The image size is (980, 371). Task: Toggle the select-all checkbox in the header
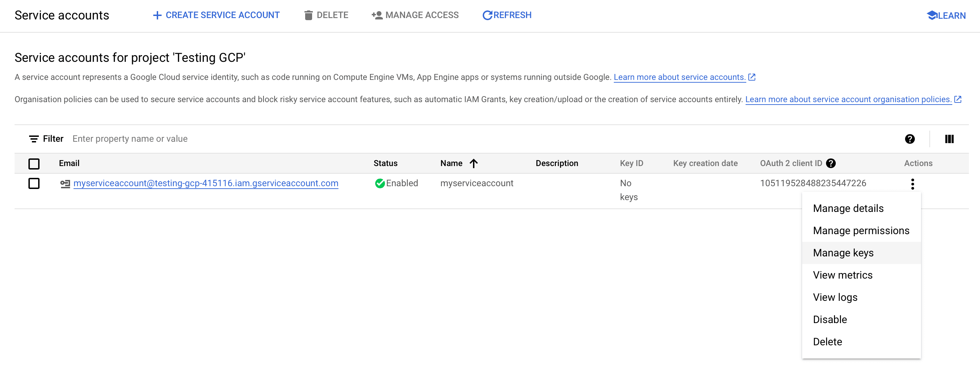pyautogui.click(x=34, y=164)
